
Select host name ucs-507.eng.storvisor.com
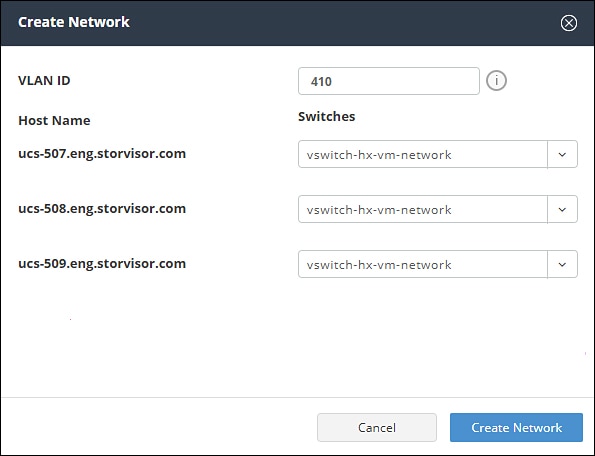102,154
